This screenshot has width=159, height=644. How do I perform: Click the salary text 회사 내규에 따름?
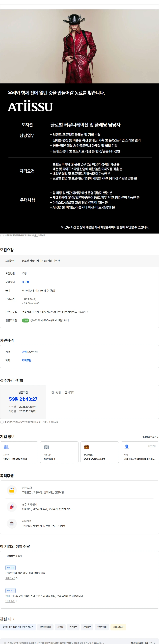tap(39, 291)
